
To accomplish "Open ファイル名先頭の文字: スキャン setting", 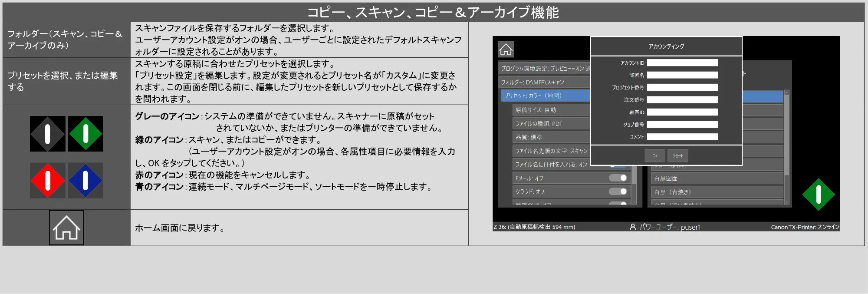I will 551,151.
